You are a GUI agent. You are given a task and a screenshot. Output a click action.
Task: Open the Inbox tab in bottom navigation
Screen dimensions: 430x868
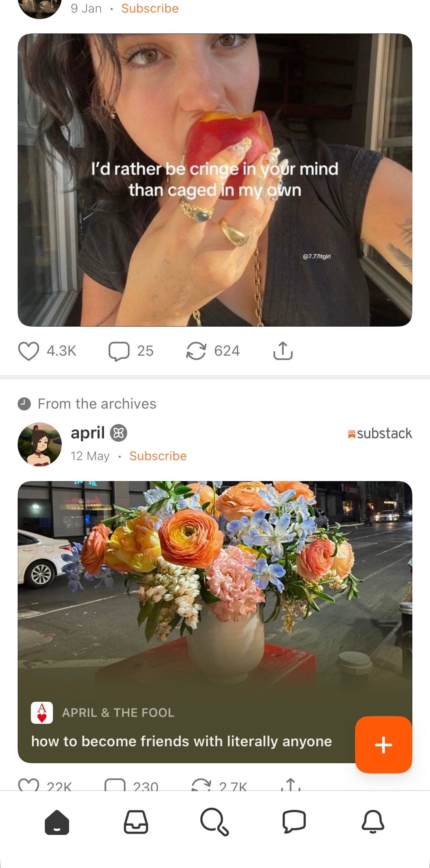pyautogui.click(x=136, y=822)
